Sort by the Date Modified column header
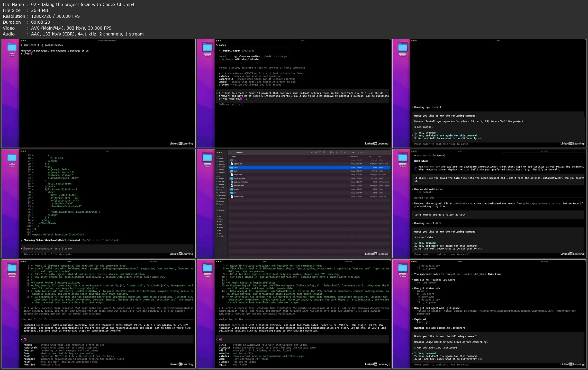Screen dimensions: 588x370 354,156
